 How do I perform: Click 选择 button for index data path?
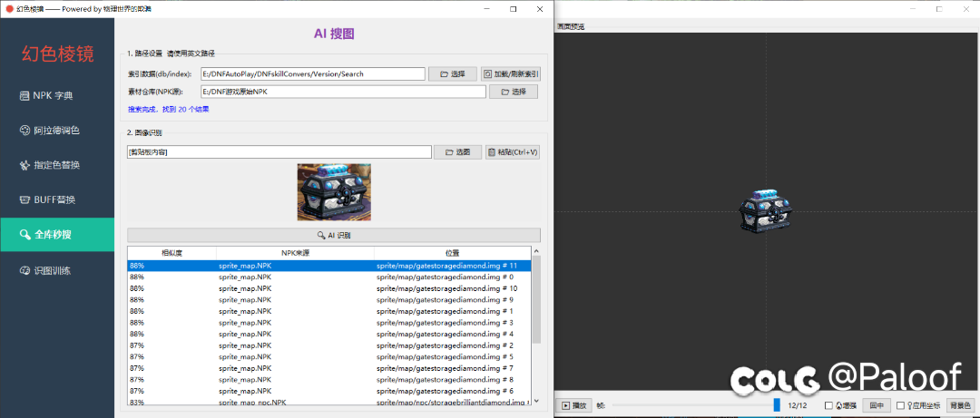pos(452,74)
